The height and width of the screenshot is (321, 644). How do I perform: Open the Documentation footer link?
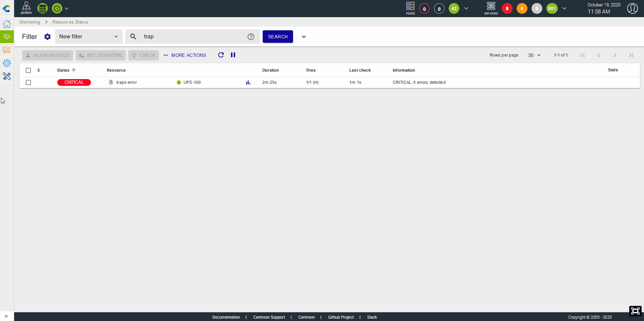[226, 317]
